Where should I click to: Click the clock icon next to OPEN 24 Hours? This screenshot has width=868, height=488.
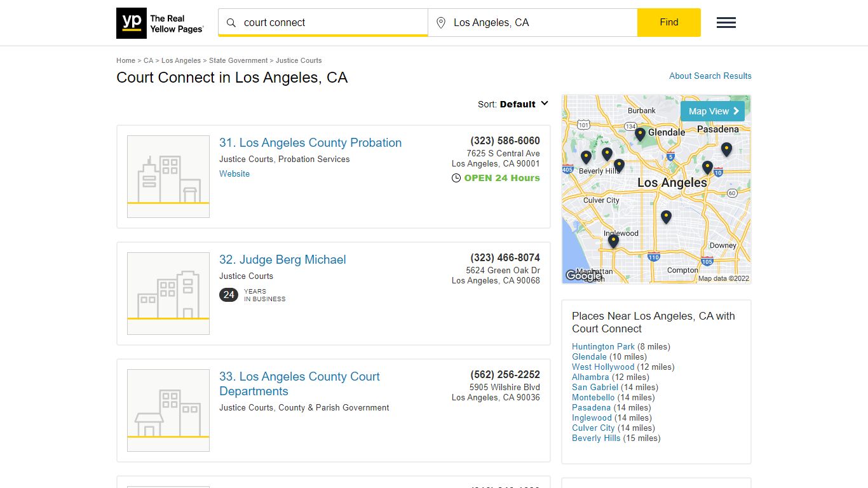coord(456,179)
